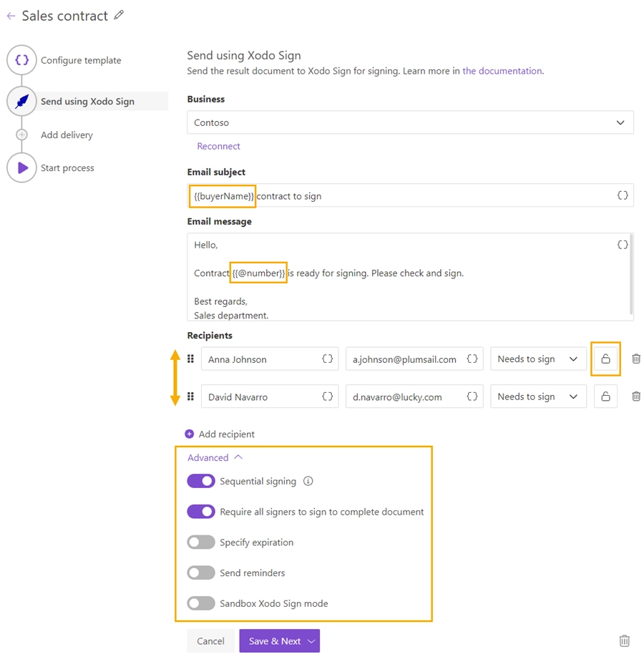Delete the David Navarro recipient row

pyautogui.click(x=636, y=396)
